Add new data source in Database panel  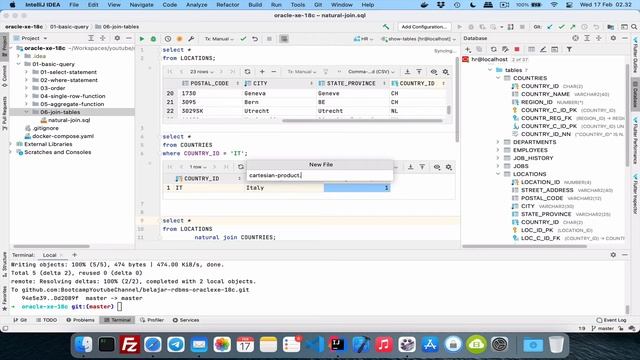tap(468, 49)
